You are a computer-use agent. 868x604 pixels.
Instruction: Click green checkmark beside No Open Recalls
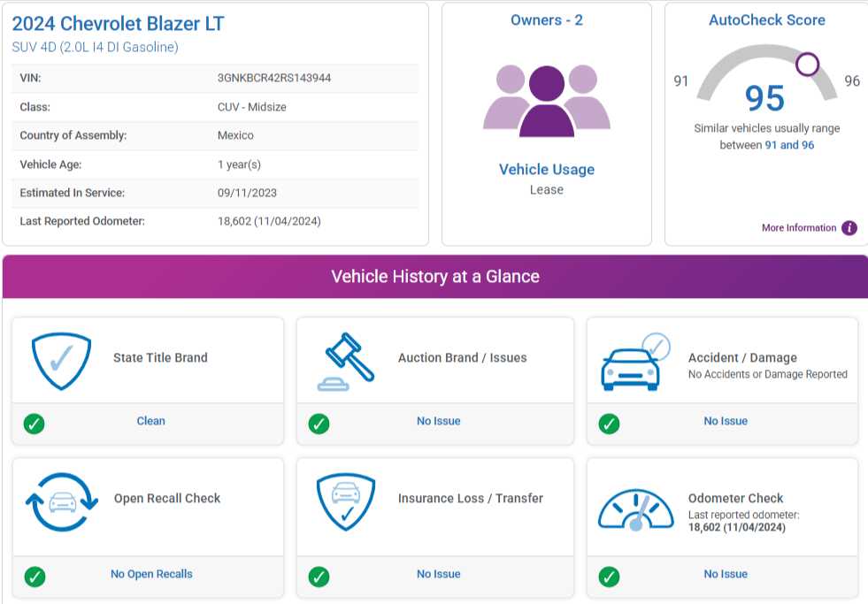pyautogui.click(x=34, y=577)
